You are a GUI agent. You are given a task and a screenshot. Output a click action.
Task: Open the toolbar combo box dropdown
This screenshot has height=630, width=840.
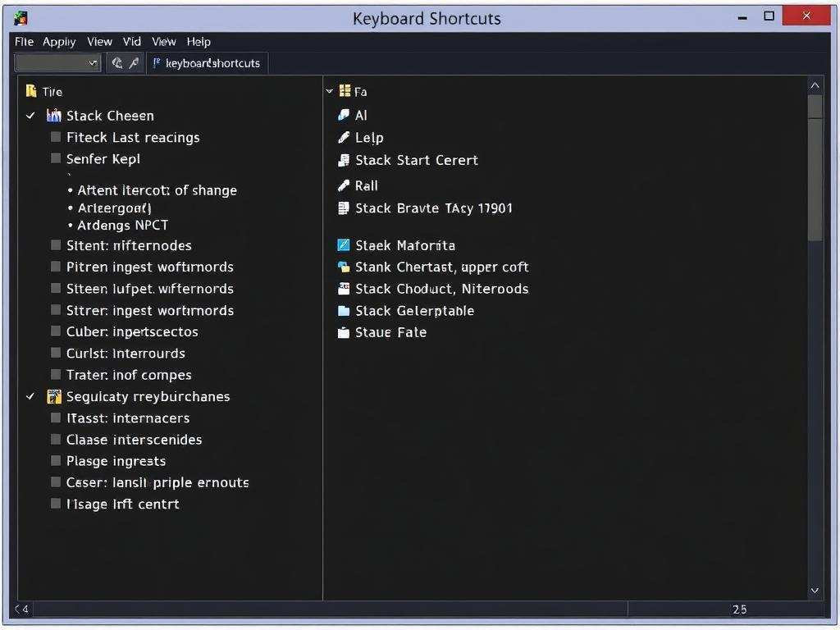pyautogui.click(x=92, y=63)
